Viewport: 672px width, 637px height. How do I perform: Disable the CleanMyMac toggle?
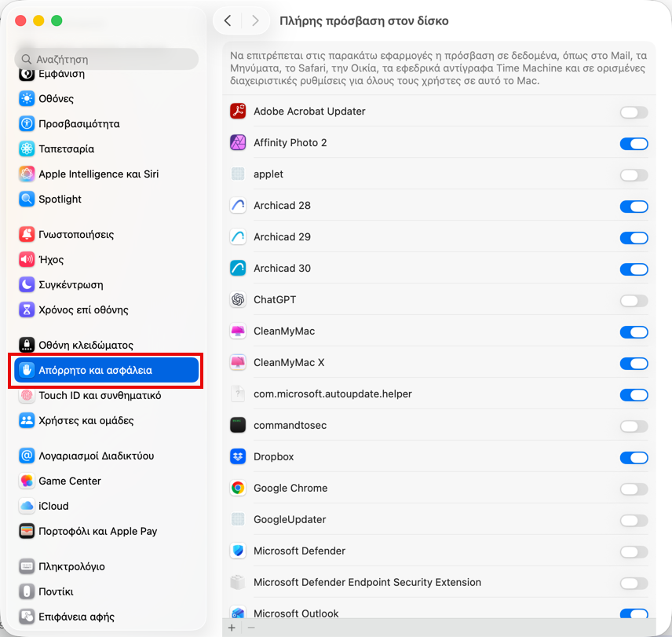pos(634,332)
